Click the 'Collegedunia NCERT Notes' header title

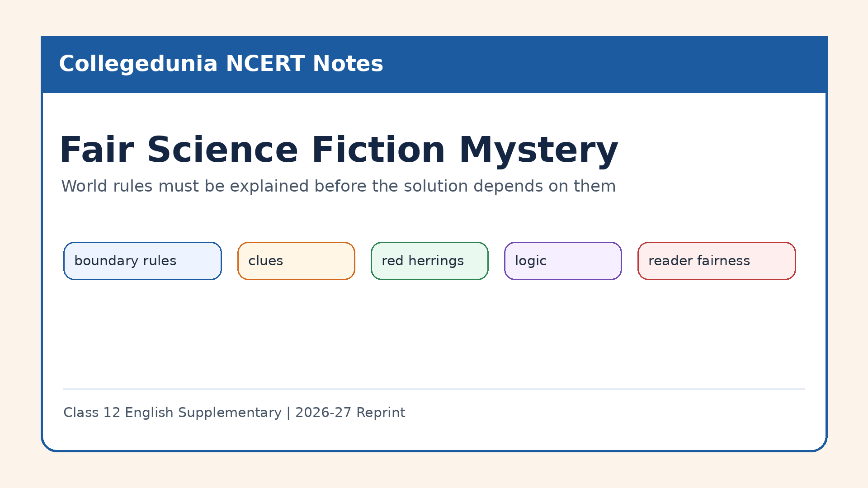[x=221, y=64]
